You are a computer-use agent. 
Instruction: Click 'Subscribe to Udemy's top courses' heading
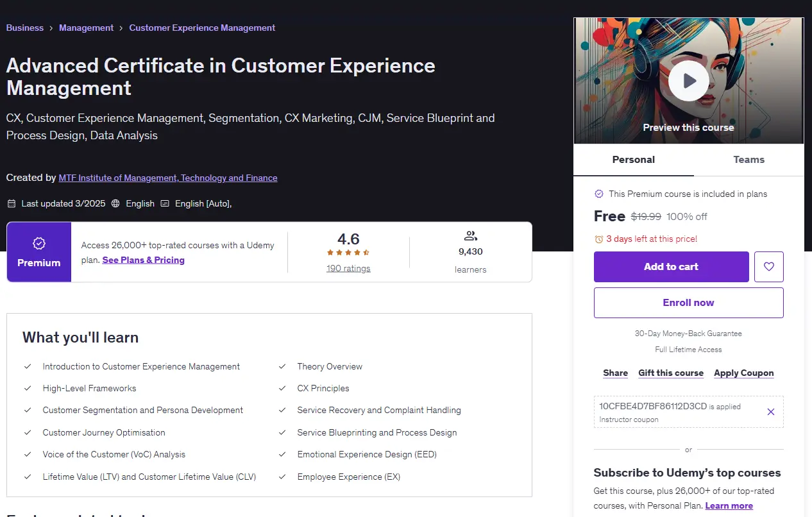coord(687,473)
